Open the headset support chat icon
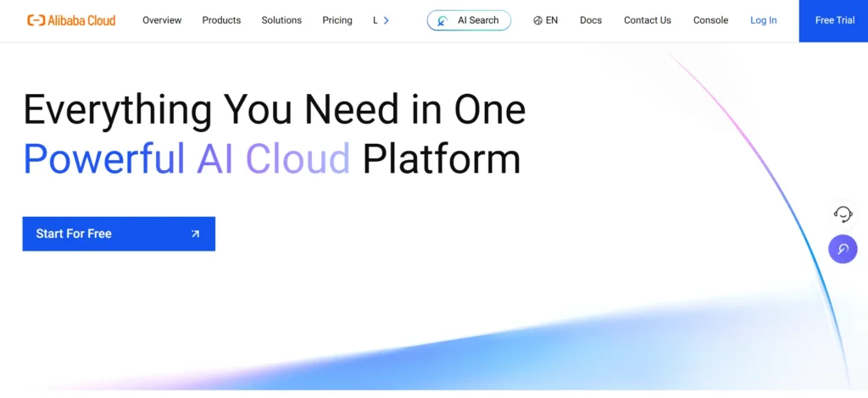The image size is (868, 398). (x=843, y=214)
